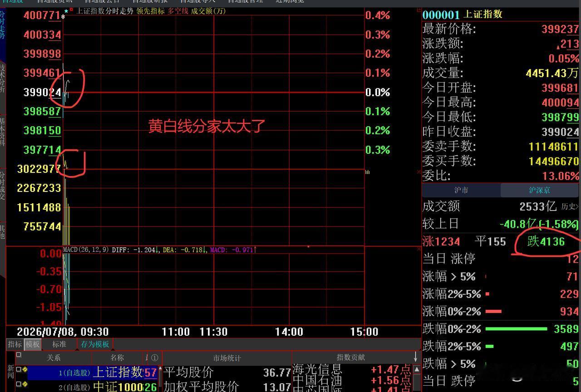The image size is (581, 392).
Task: Click the 委比 value 13.06%
Action: (561, 176)
